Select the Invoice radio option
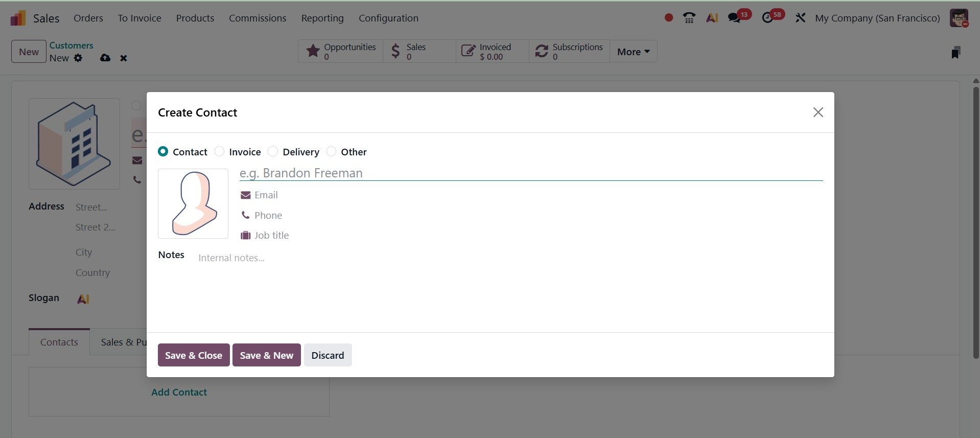 tap(219, 151)
